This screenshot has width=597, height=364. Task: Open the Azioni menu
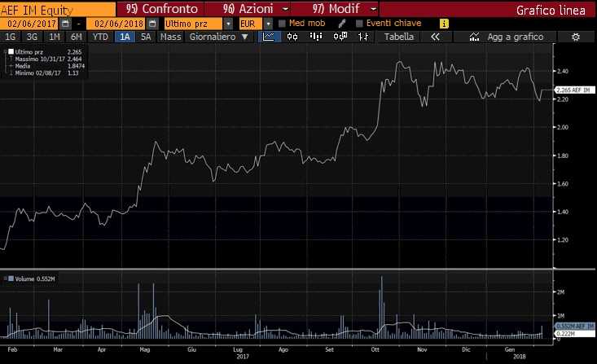click(234, 9)
